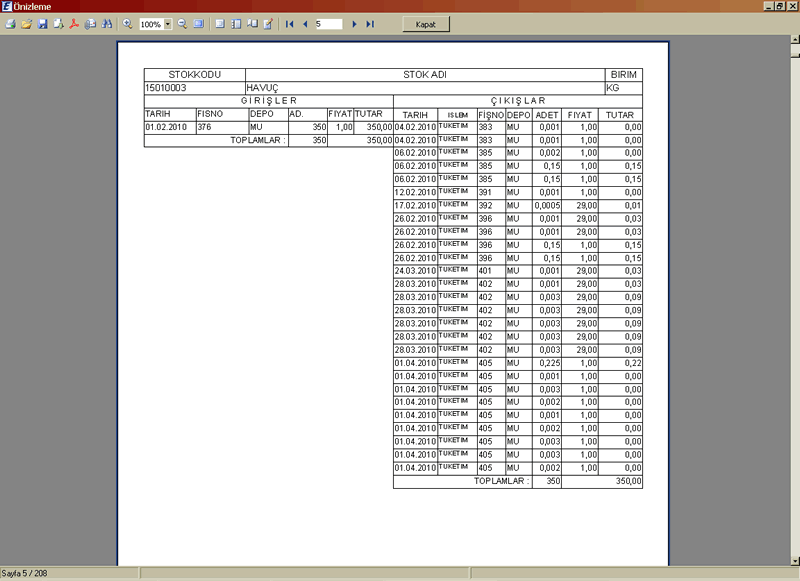Screen dimensions: 800x581
Task: Open Find with the binoculars icon
Action: (x=106, y=23)
